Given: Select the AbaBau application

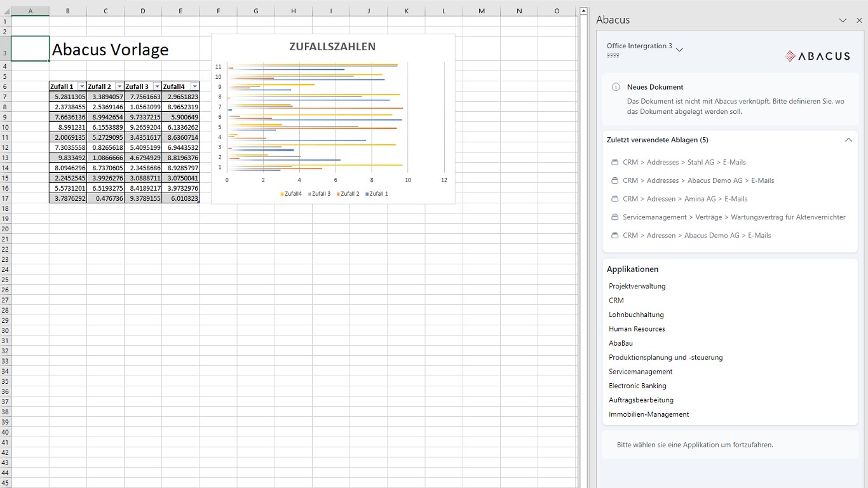Looking at the screenshot, I should click(x=621, y=344).
